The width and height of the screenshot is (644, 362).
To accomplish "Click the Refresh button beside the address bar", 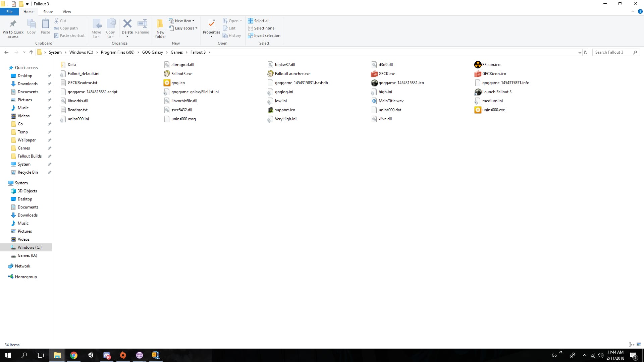I will (586, 52).
